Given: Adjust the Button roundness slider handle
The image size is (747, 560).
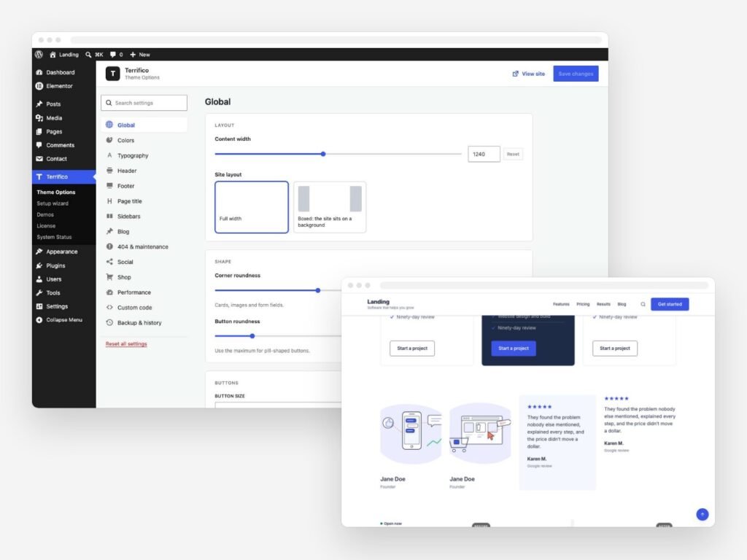Looking at the screenshot, I should click(x=252, y=336).
